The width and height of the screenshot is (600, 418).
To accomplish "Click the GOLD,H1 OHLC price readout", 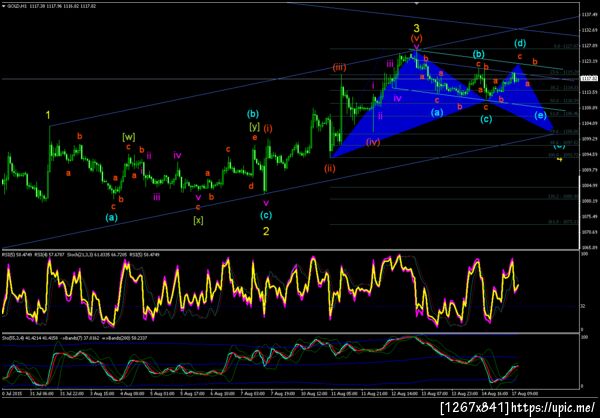I will click(54, 6).
